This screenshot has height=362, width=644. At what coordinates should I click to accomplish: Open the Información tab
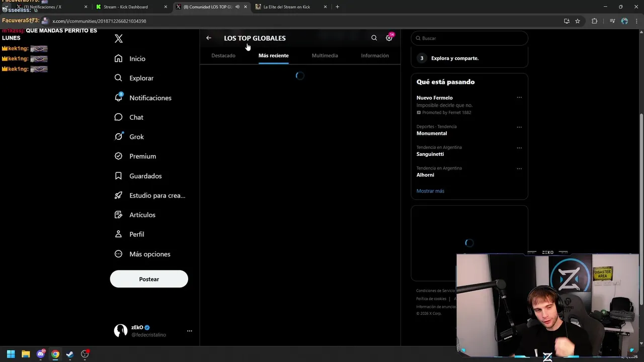[375, 55]
